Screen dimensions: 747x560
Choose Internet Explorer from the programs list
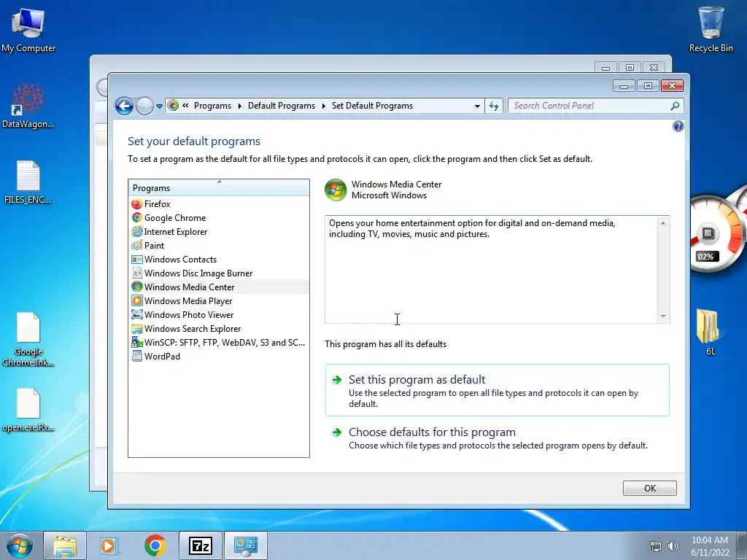[x=219, y=231]
